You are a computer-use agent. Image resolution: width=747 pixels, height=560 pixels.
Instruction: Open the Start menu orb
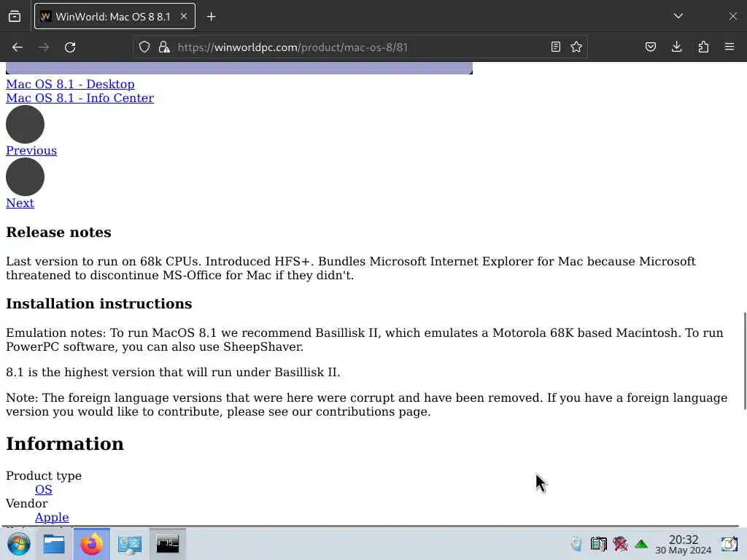19,544
